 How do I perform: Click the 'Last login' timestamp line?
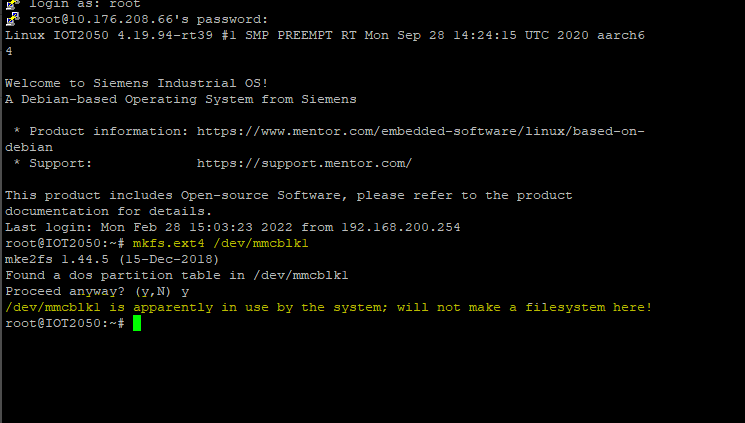coord(232,227)
